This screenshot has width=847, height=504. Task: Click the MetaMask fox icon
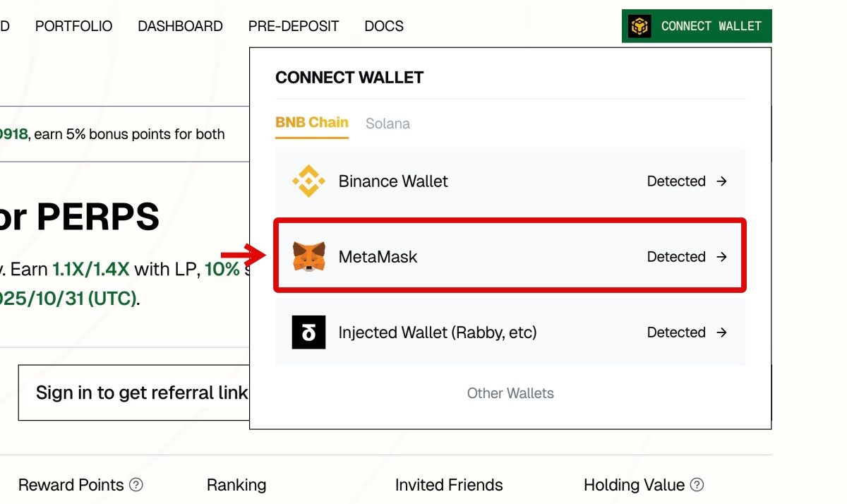coord(308,257)
